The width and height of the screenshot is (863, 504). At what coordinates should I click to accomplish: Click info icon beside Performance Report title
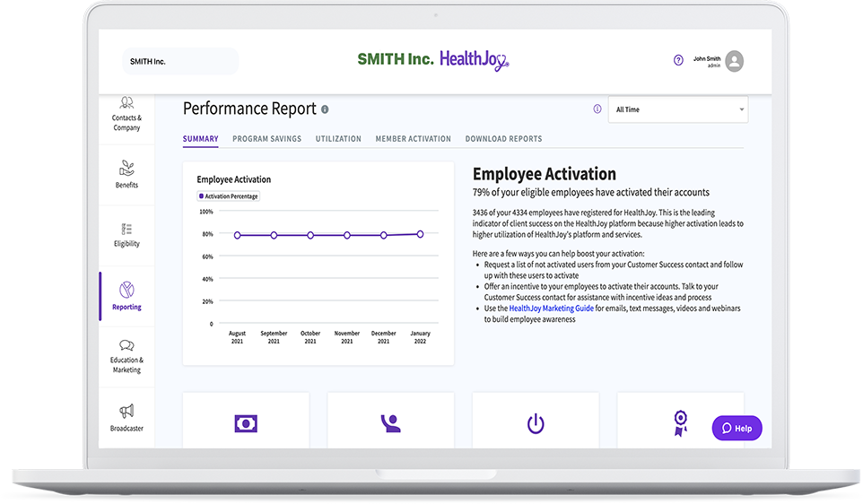click(x=325, y=109)
